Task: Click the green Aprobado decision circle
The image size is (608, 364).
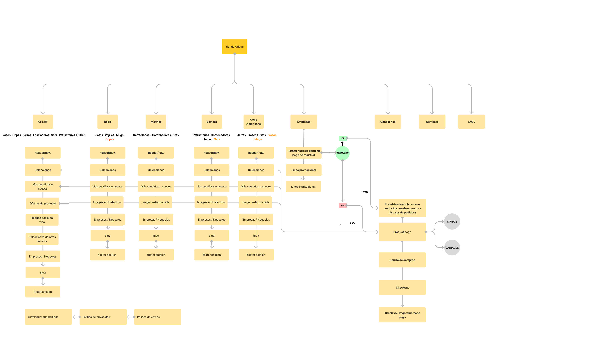Action: (x=343, y=153)
